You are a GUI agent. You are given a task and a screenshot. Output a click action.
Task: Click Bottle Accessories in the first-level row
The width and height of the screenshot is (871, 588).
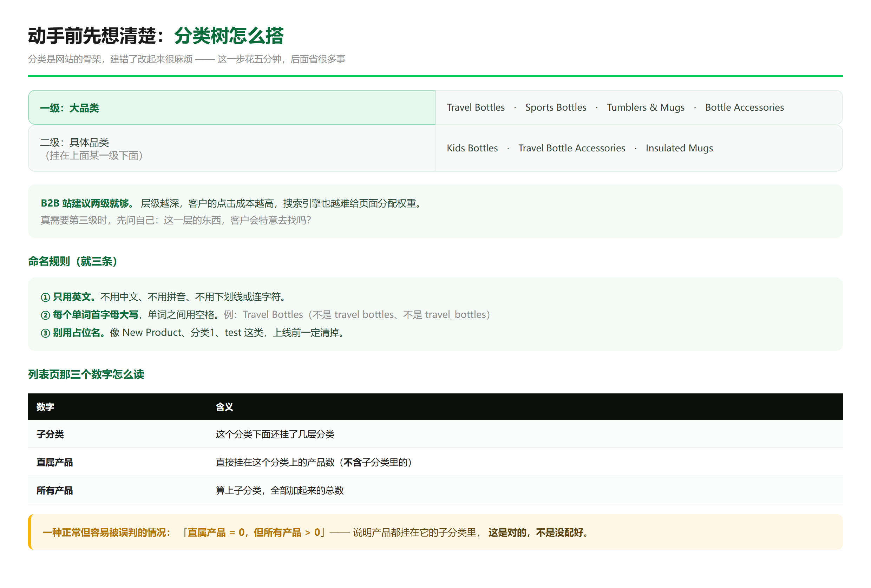tap(744, 107)
